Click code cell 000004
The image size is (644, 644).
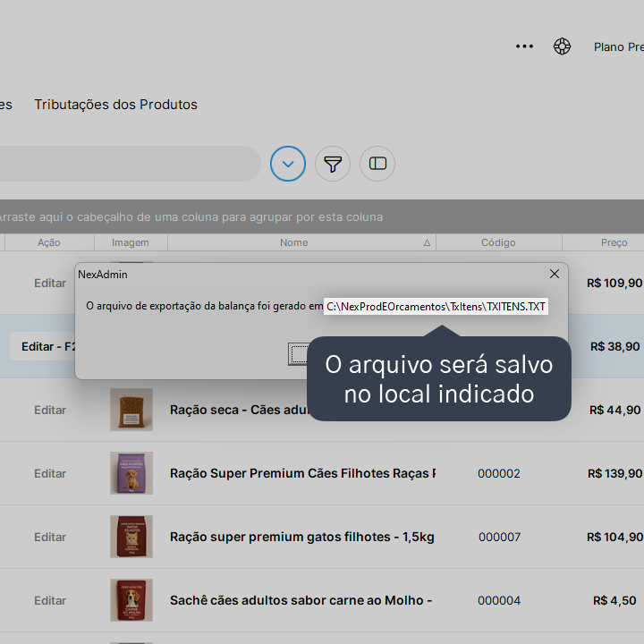499,600
